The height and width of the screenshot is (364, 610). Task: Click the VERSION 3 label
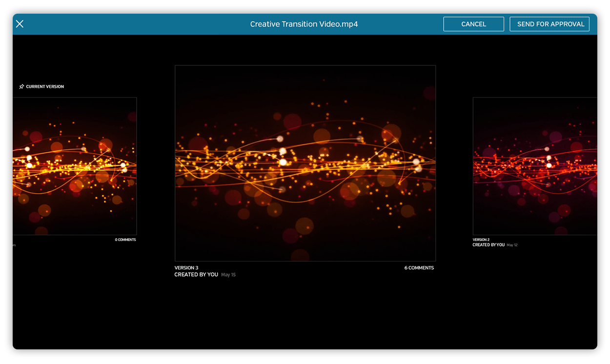pos(186,268)
